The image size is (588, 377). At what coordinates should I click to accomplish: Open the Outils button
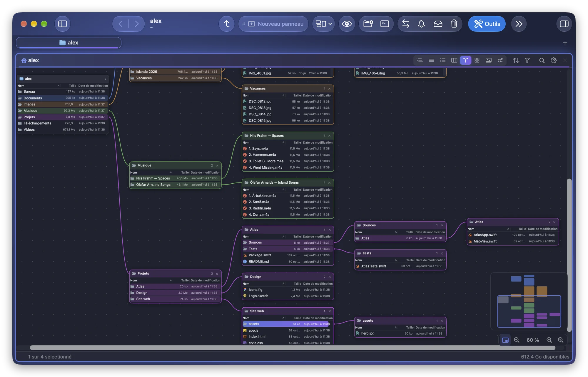(x=487, y=24)
